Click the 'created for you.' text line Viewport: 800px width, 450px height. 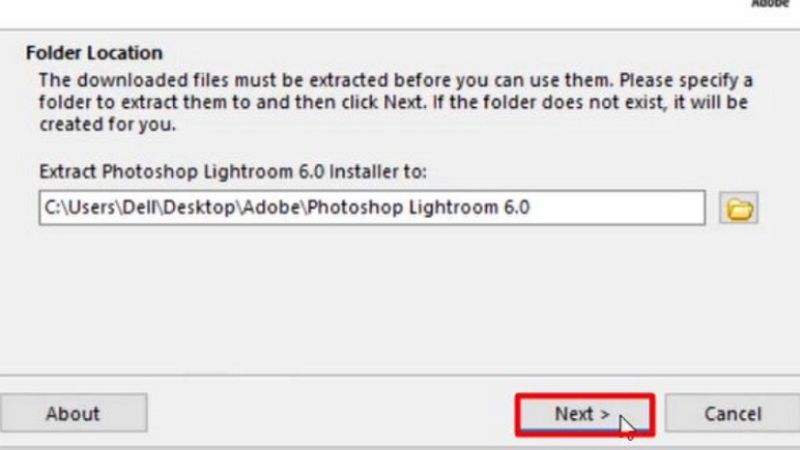coord(108,126)
